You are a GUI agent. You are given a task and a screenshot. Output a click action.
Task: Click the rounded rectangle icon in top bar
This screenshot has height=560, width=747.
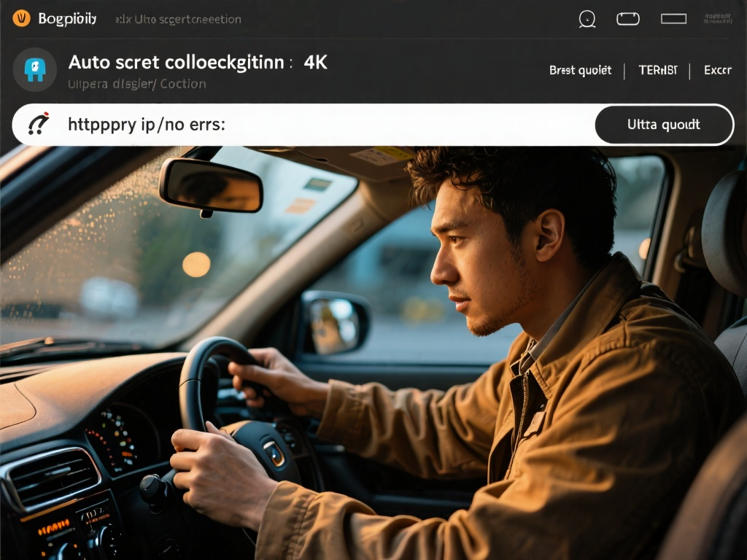[628, 19]
